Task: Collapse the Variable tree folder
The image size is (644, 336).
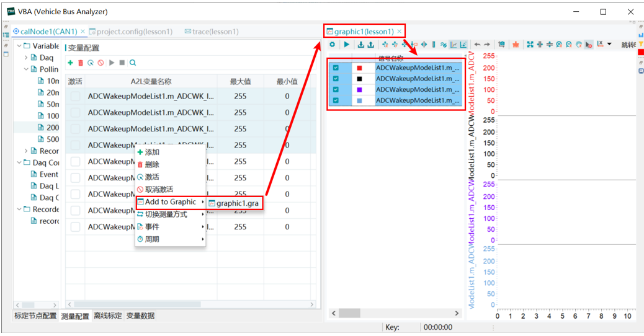Action: (19, 46)
